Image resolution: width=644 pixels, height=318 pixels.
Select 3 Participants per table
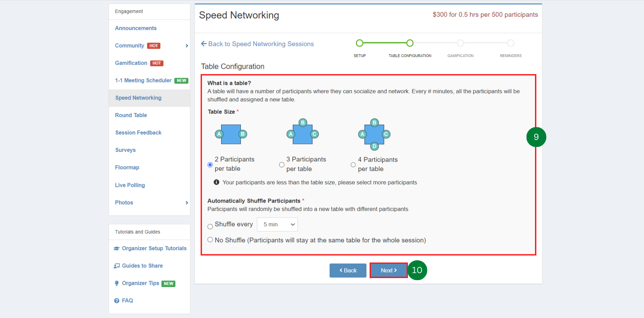click(281, 164)
